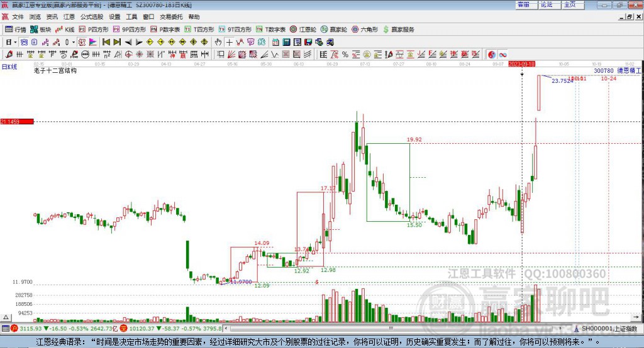Open the P数字表 number table
This screenshot has width=644, height=348.
click(165, 30)
